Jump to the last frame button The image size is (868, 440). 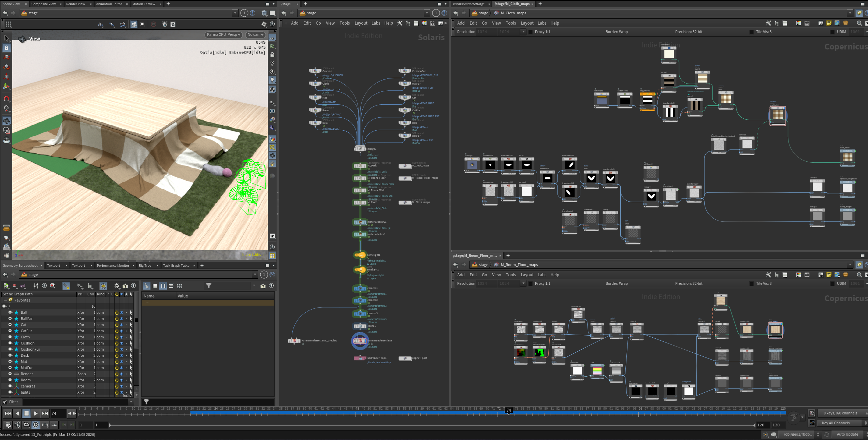click(x=45, y=413)
